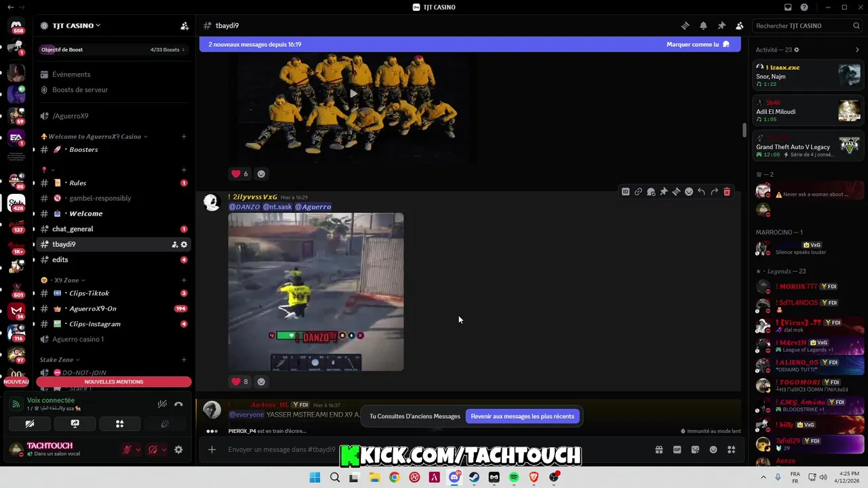This screenshot has width=868, height=488.
Task: Collapse the Stake Zone category
Action: 60,360
